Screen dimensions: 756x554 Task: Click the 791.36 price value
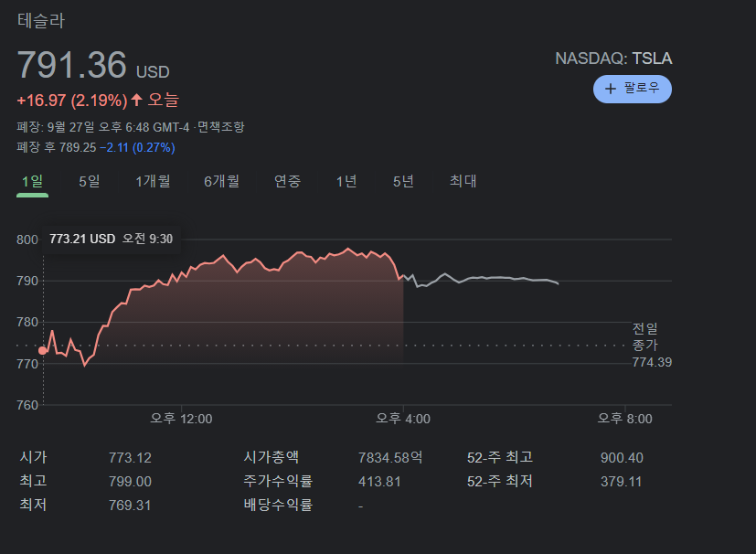pos(72,65)
